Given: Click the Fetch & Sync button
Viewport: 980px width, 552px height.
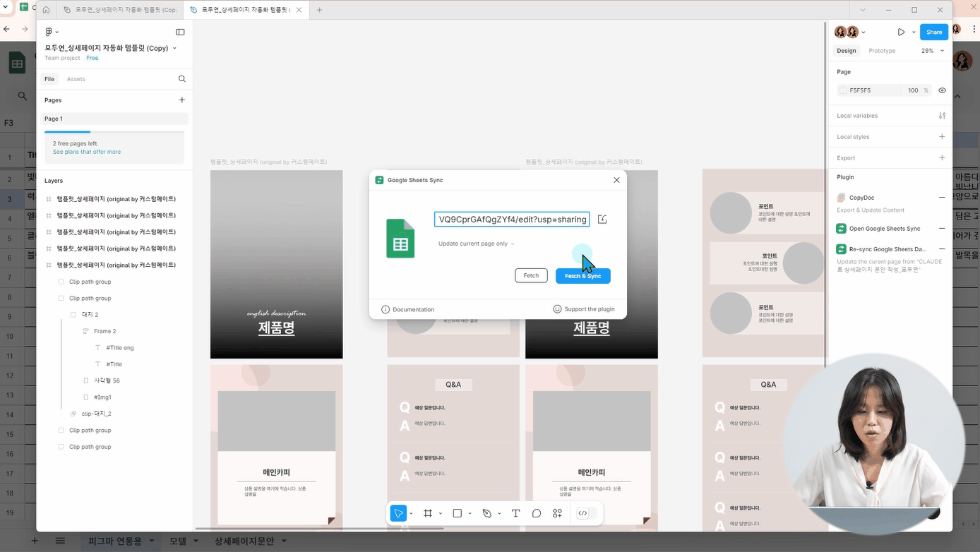Looking at the screenshot, I should coord(582,276).
